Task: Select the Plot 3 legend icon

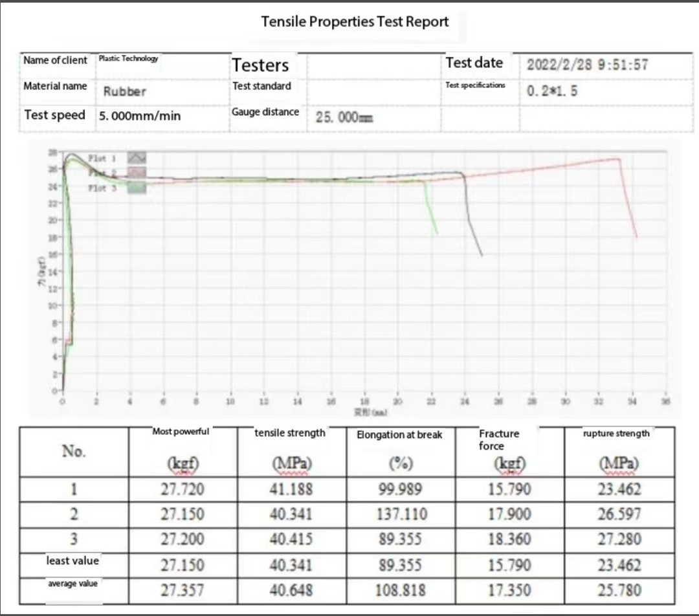Action: [x=136, y=188]
